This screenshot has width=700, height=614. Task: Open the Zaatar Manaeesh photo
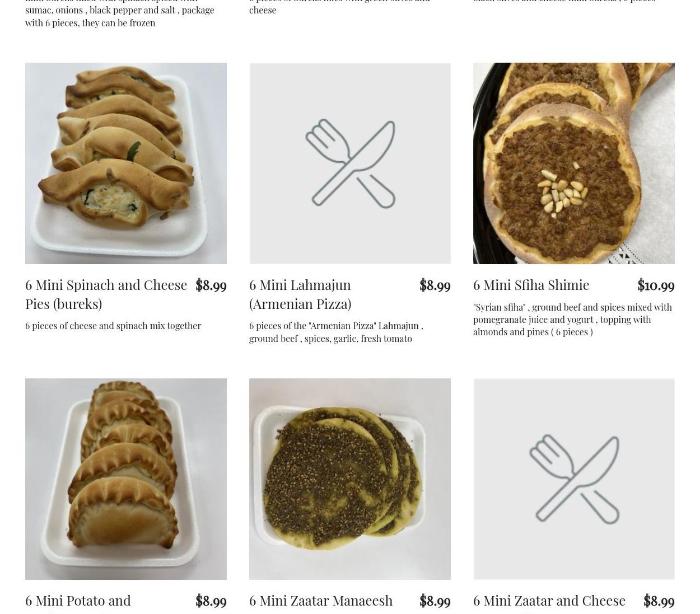[x=350, y=479]
